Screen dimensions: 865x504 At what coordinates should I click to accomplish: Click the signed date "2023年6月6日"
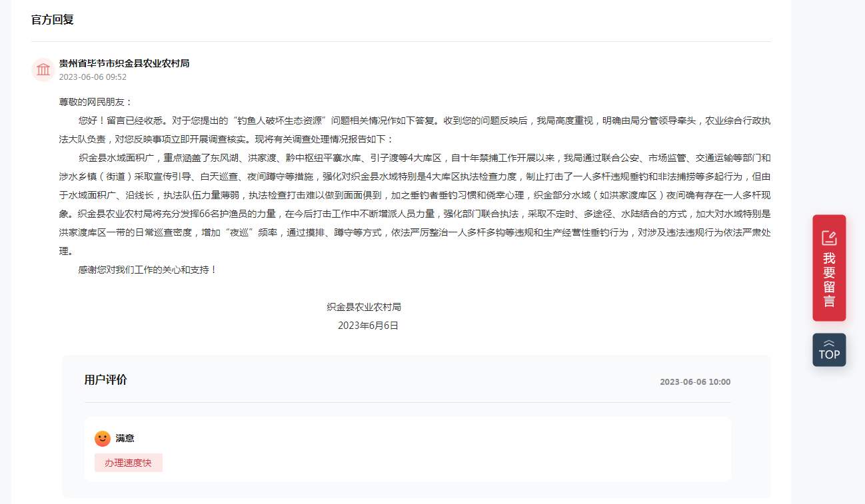tap(368, 326)
